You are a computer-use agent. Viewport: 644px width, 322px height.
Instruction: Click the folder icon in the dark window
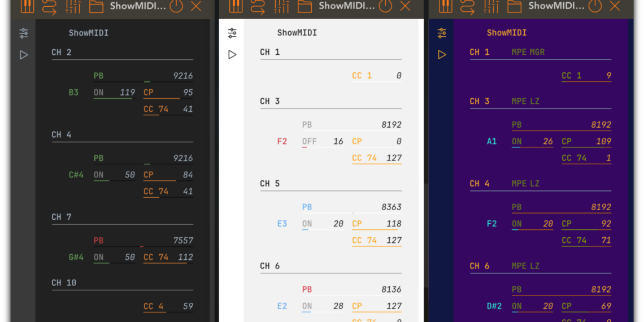(96, 6)
